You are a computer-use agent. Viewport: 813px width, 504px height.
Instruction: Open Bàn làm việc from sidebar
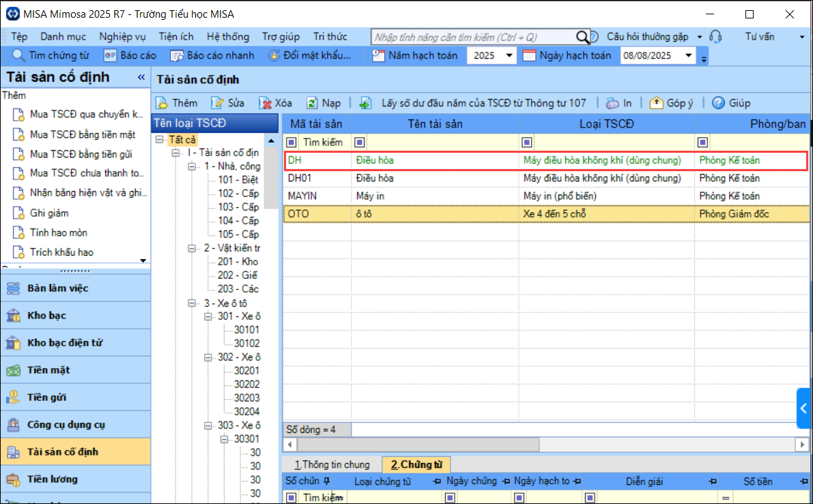pyautogui.click(x=76, y=288)
